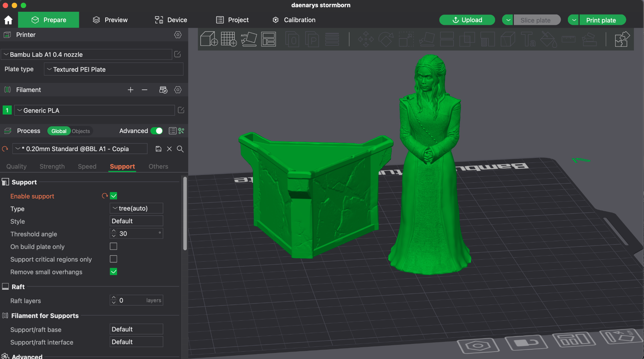The width and height of the screenshot is (644, 359).
Task: Enable On build plate only
Action: [114, 246]
